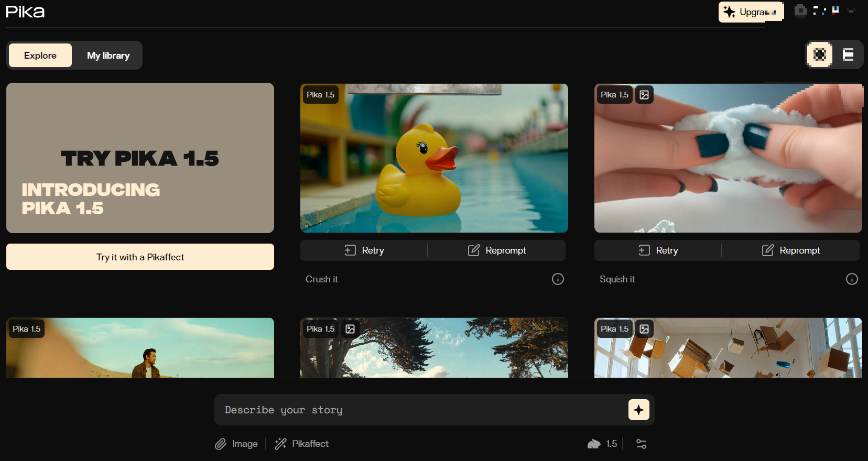This screenshot has width=868, height=461.
Task: Show info for the Crush it video
Action: point(558,279)
